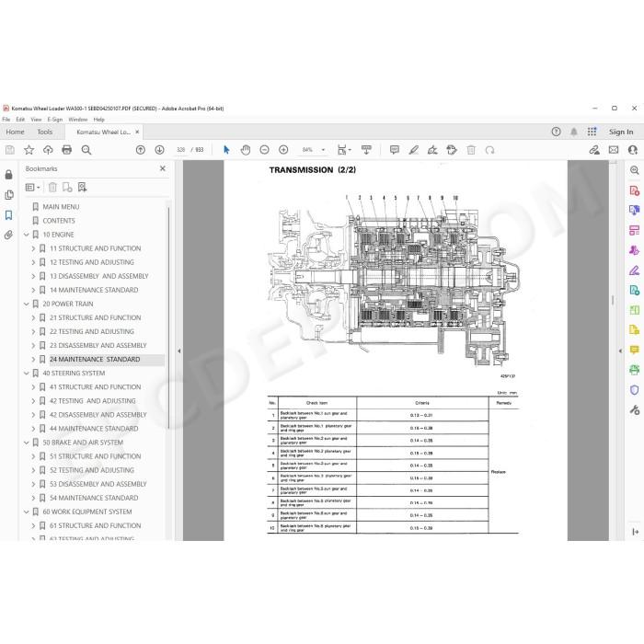The height and width of the screenshot is (644, 644).
Task: Open the Help question mark icon
Action: pos(556,132)
